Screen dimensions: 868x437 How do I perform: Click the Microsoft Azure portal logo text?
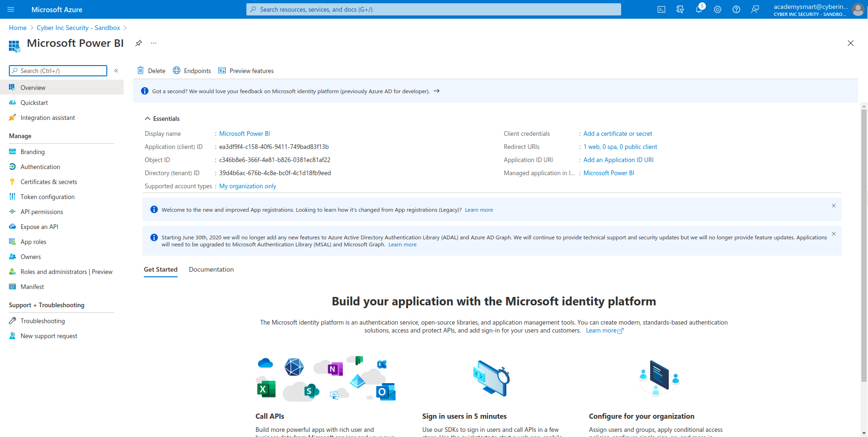coord(57,9)
